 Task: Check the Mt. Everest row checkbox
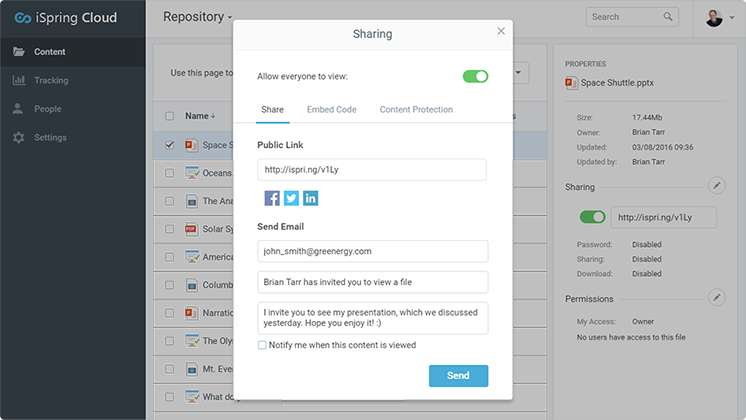pos(169,369)
